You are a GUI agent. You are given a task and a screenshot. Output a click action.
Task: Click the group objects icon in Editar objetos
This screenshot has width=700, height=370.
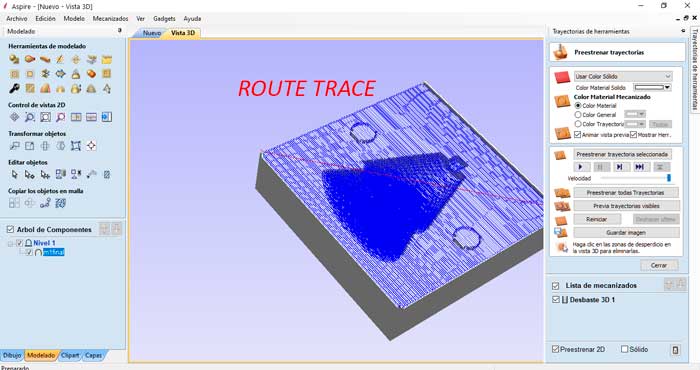pyautogui.click(x=60, y=175)
